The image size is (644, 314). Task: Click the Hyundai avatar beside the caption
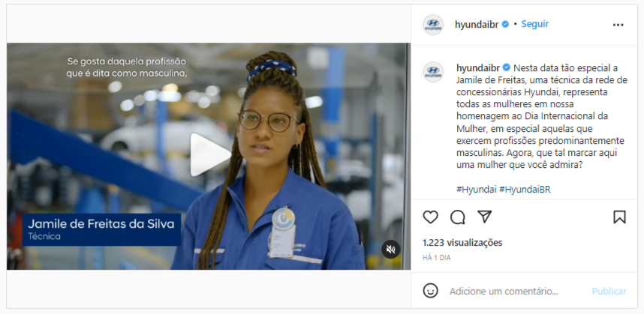433,72
